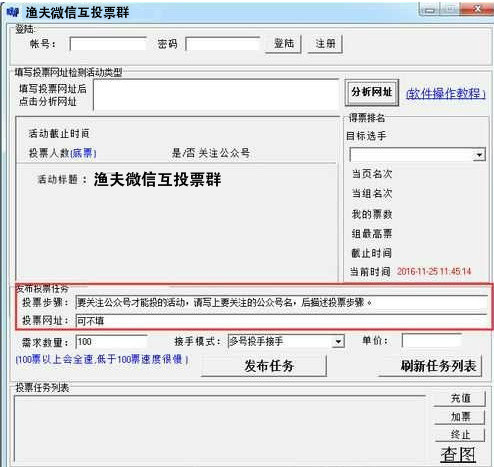
Task: Click the 底票 link beside 投票人数
Action: [x=83, y=153]
